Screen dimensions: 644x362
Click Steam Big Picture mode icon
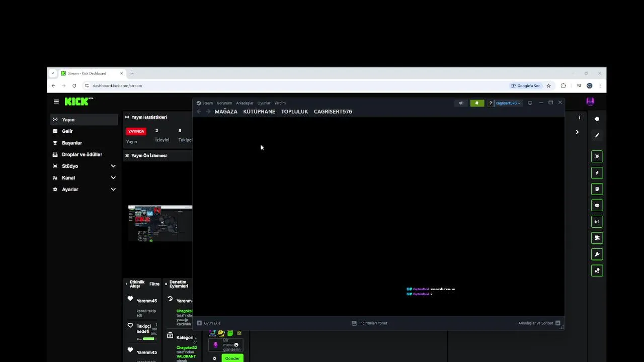coord(530,103)
